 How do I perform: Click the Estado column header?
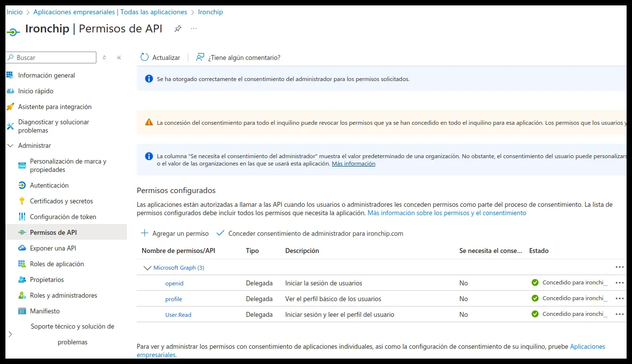539,251
